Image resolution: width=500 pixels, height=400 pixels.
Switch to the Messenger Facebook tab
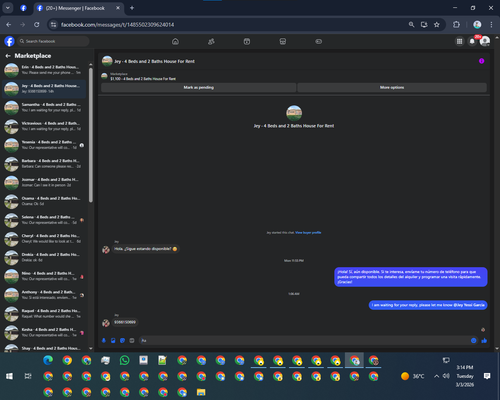pyautogui.click(x=78, y=8)
